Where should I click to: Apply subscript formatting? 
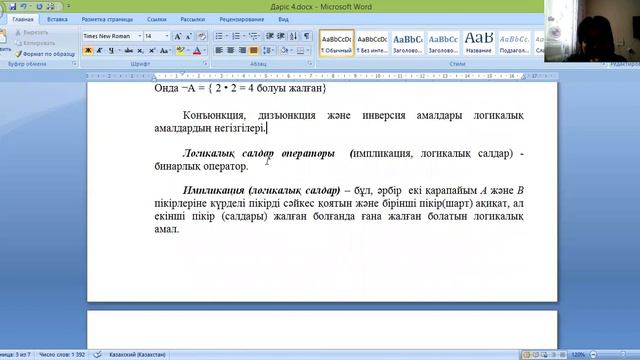coord(140,51)
